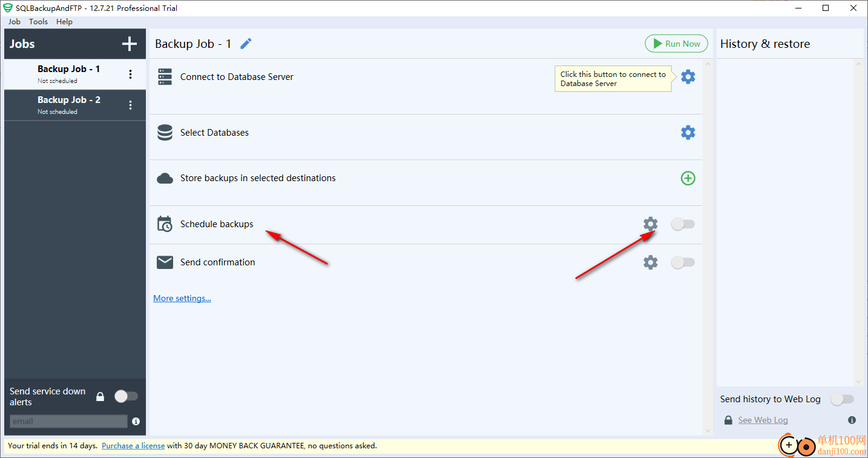Click info icon next to email field

(136, 422)
